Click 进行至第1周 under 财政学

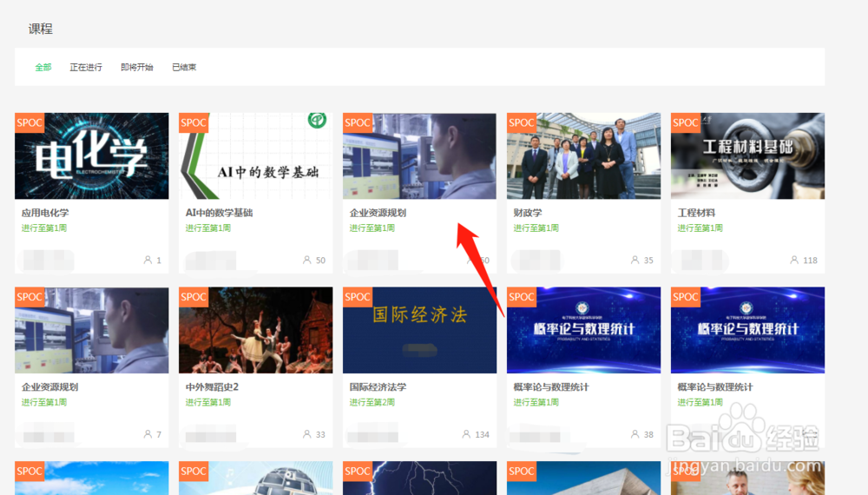536,228
